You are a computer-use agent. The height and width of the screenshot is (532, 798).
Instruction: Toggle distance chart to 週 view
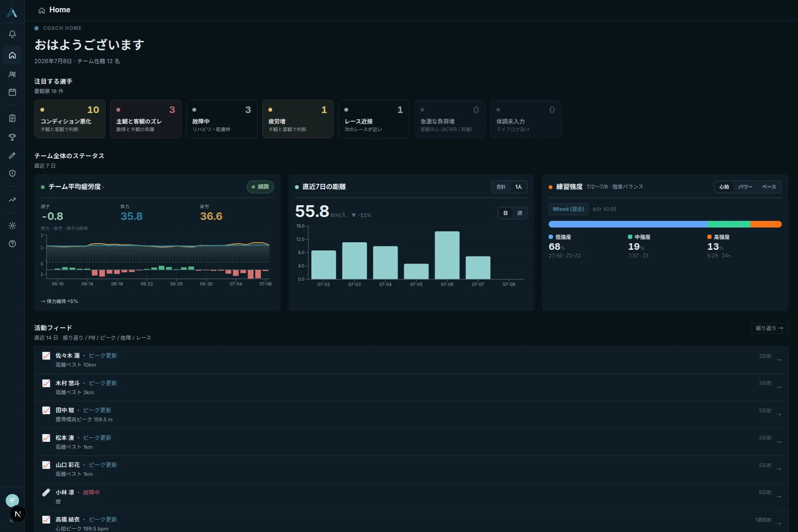pos(520,213)
